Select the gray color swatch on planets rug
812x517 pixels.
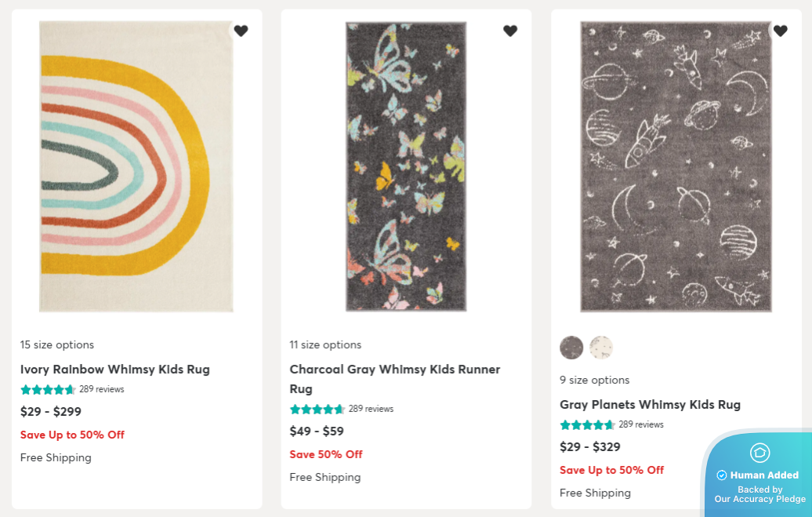(x=571, y=348)
